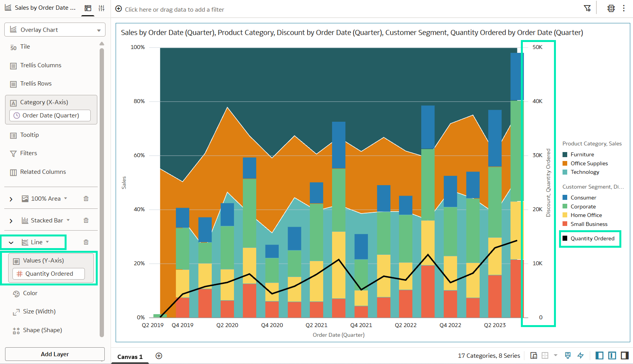Click the Size (Width) icon
Viewport: 633px width, 364px height.
(16, 312)
